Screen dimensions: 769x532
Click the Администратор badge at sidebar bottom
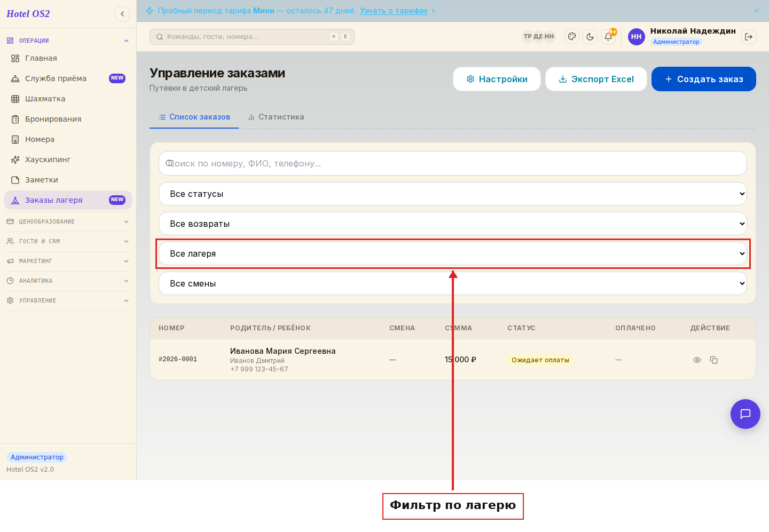coord(37,457)
